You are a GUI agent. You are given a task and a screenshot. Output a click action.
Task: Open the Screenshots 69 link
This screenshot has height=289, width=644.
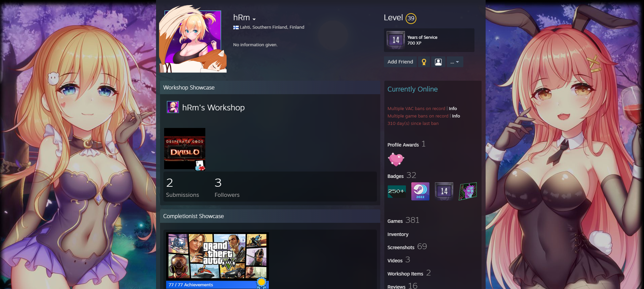tap(407, 247)
